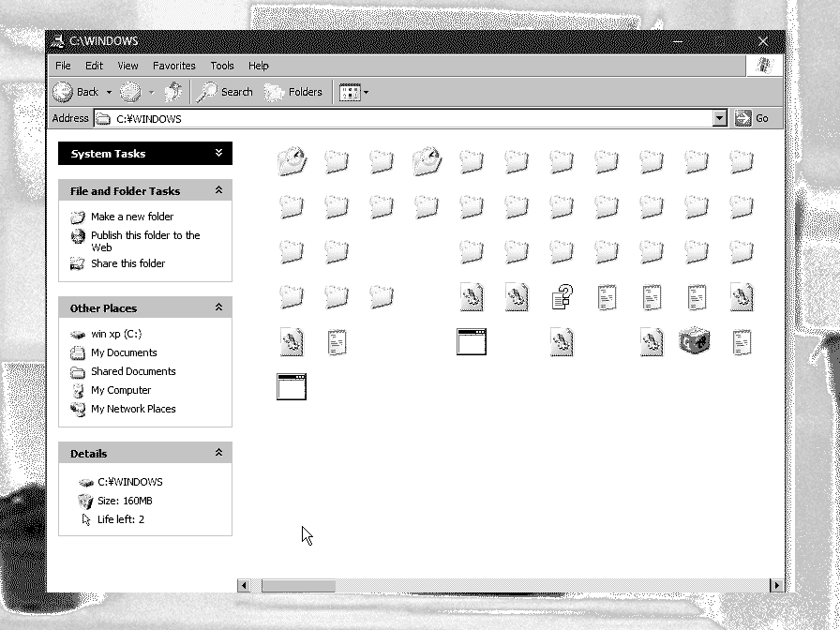This screenshot has width=840, height=630.
Task: Open the View menu
Action: pos(127,66)
